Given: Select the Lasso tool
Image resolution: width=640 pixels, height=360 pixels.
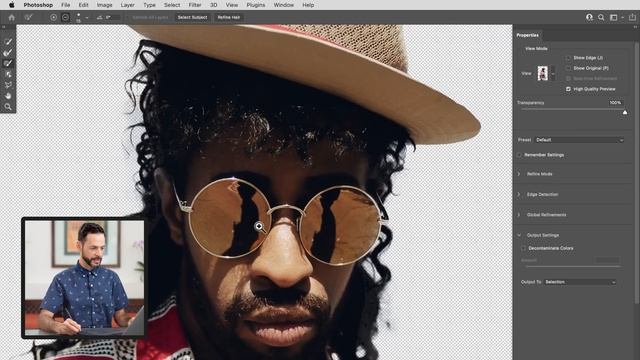Looking at the screenshot, I should (x=8, y=85).
